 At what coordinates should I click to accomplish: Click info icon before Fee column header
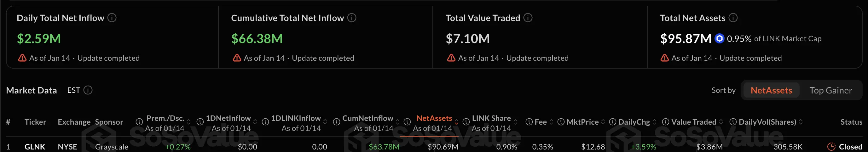pyautogui.click(x=529, y=122)
